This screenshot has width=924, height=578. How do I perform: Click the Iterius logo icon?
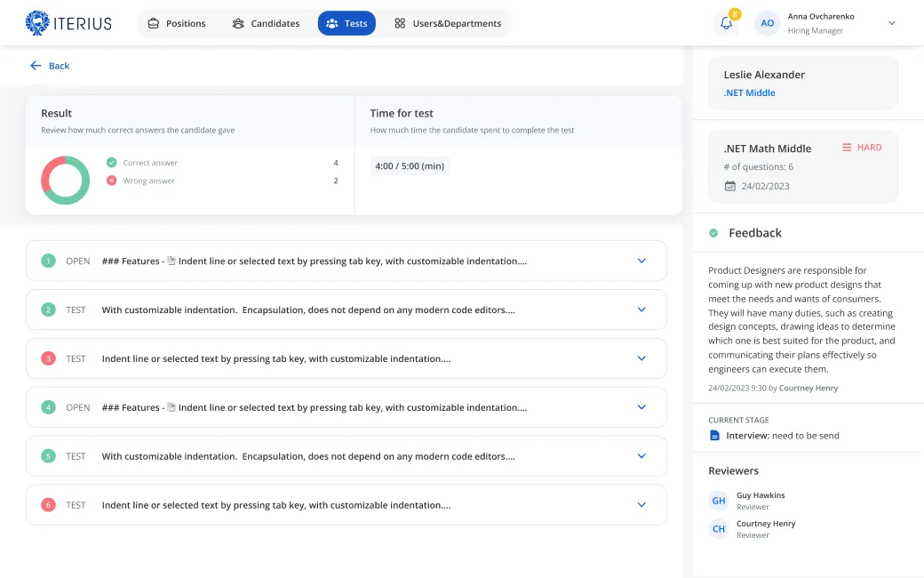38,23
